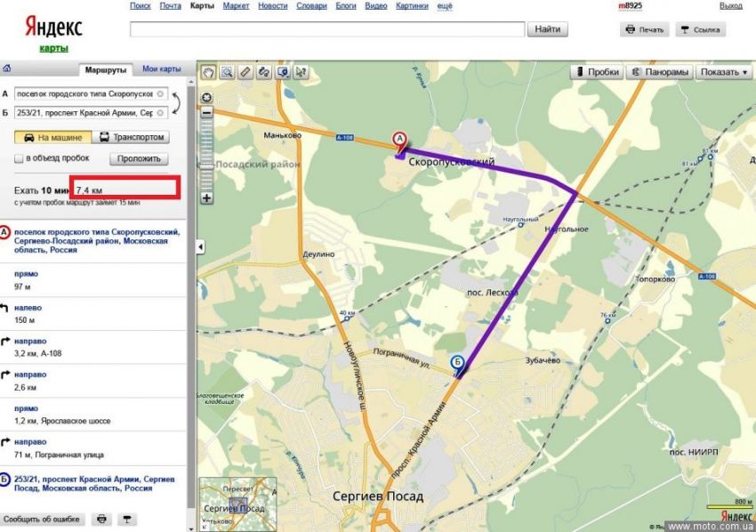The width and height of the screenshot is (756, 532).
Task: Click the 76 км station marker
Action: pyautogui.click(x=607, y=321)
